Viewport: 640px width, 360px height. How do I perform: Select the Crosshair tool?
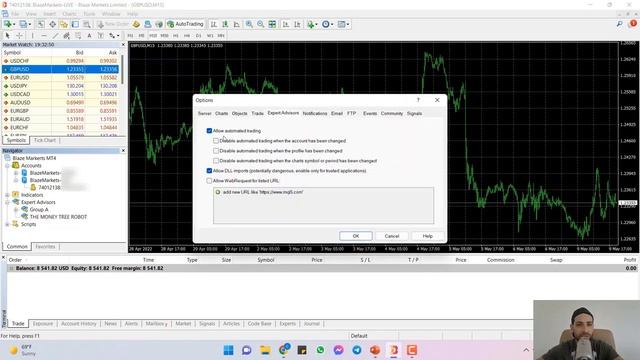[x=19, y=36]
